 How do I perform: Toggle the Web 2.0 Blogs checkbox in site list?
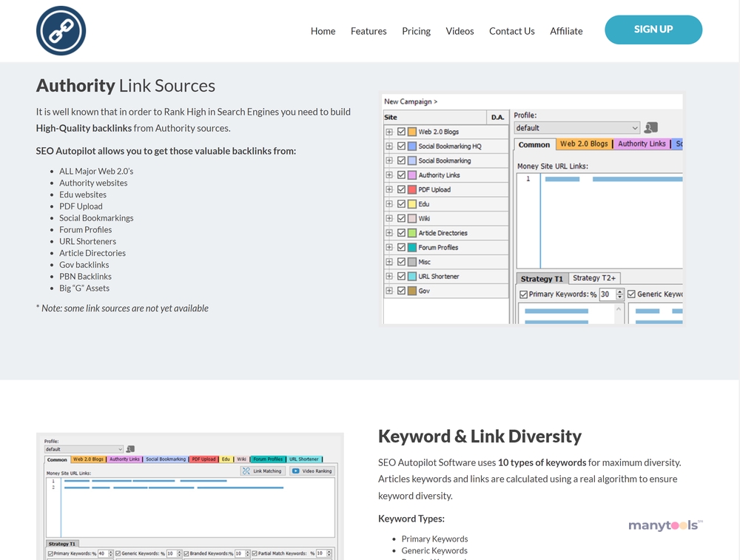pyautogui.click(x=401, y=132)
